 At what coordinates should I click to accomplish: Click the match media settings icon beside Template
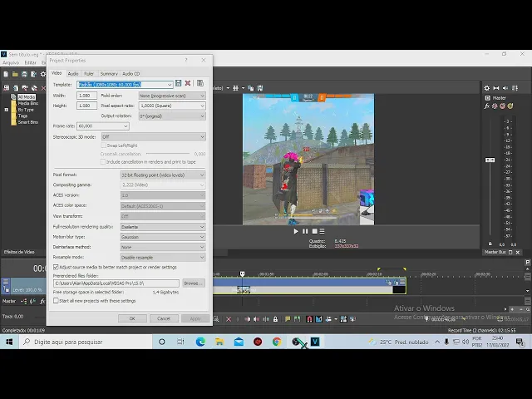tap(200, 83)
